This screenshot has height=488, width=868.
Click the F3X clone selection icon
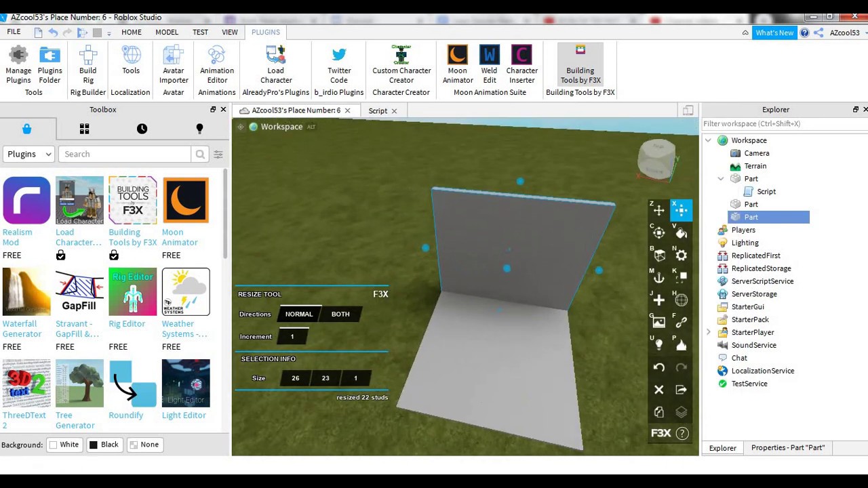pos(659,412)
